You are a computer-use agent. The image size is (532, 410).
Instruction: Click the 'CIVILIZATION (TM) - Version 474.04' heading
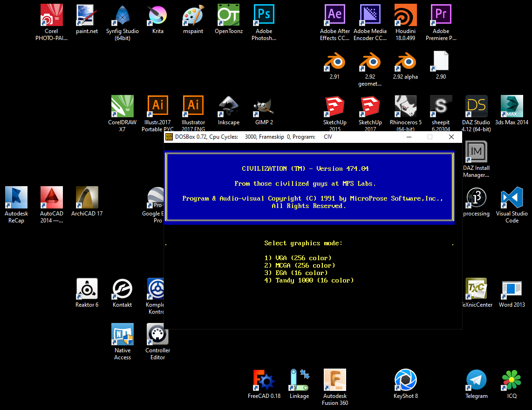pos(305,168)
